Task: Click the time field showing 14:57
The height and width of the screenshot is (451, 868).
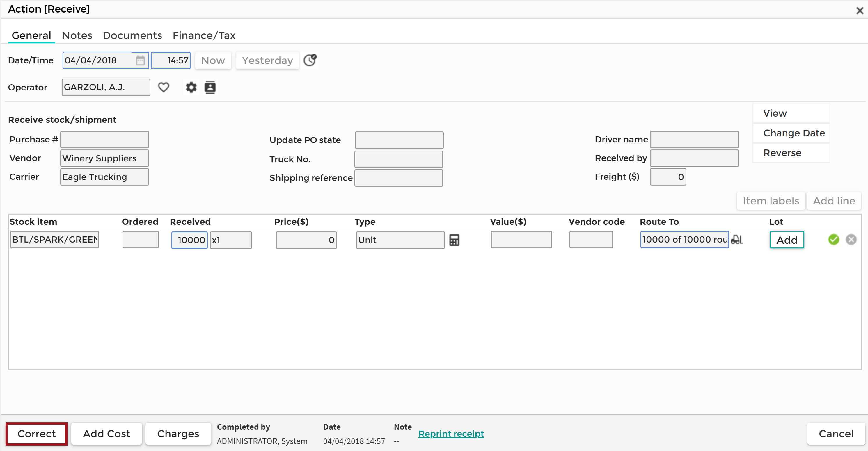Action: pyautogui.click(x=171, y=60)
